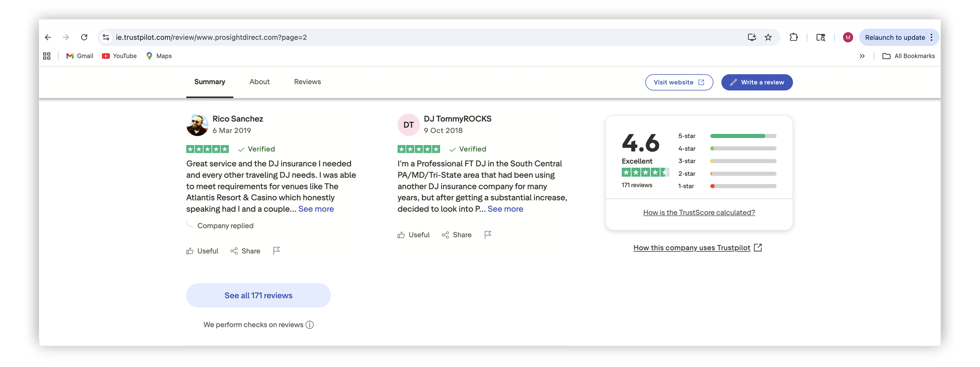Image resolution: width=980 pixels, height=367 pixels.
Task: Click the browser forward arrow
Action: click(66, 37)
